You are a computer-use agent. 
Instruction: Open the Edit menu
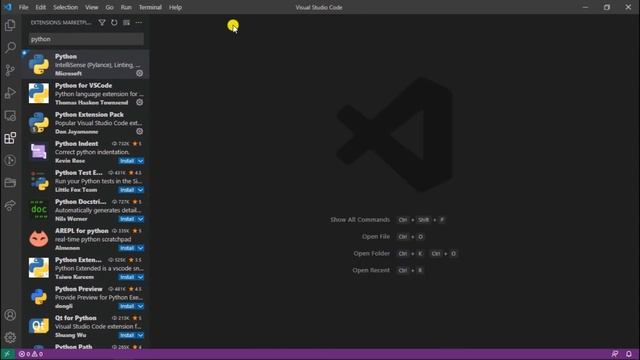(40, 7)
